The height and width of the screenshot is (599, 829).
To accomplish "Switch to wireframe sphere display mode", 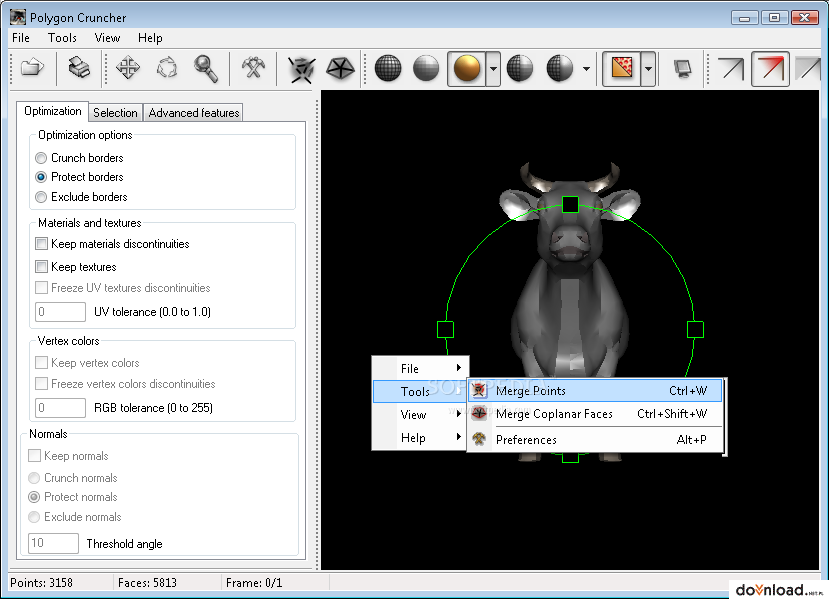I will 388,68.
